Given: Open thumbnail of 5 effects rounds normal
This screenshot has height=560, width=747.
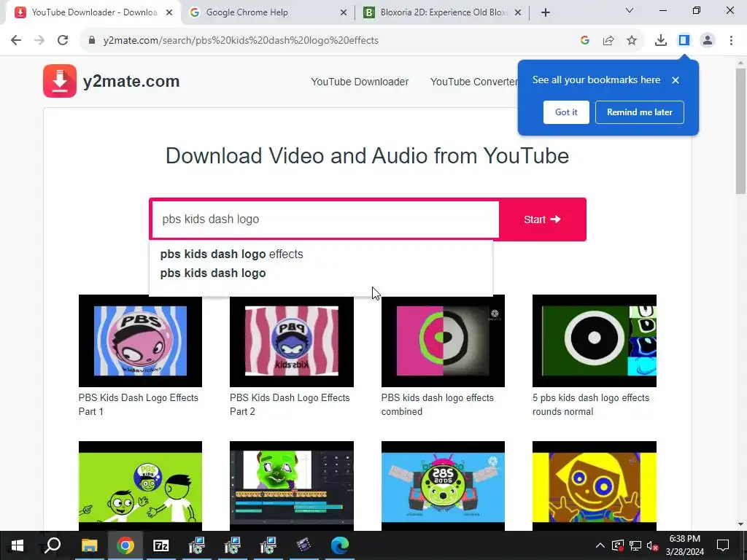Looking at the screenshot, I should (x=595, y=341).
